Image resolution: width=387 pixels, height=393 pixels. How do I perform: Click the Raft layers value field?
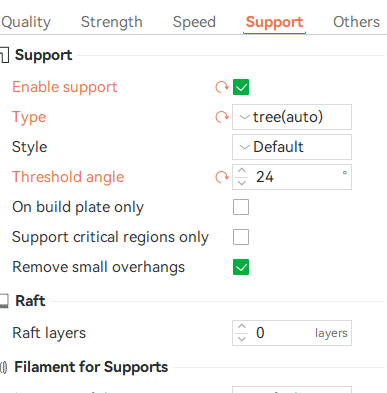(292, 333)
